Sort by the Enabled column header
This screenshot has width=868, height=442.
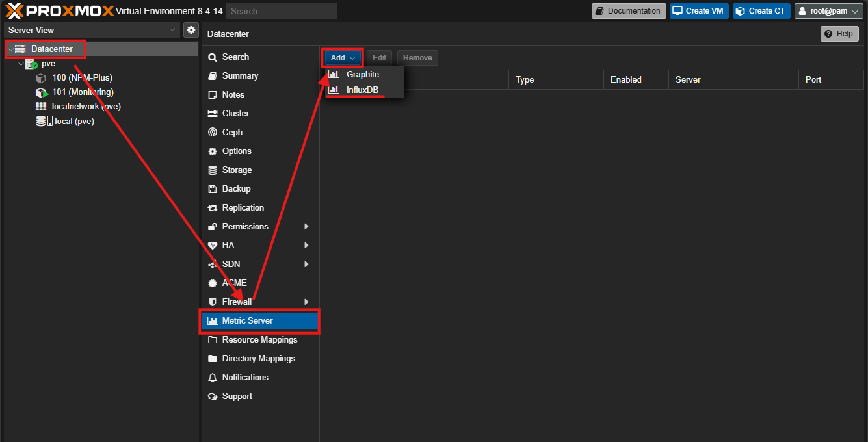636,80
